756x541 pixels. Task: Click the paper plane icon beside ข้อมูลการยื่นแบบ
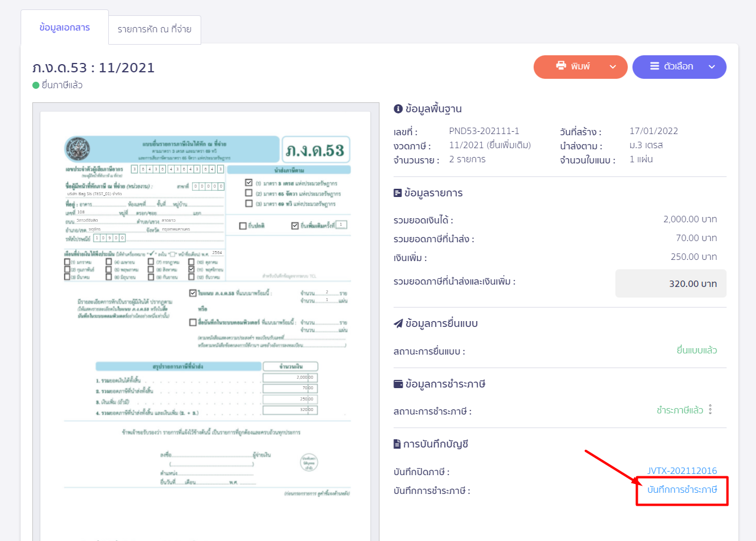398,323
